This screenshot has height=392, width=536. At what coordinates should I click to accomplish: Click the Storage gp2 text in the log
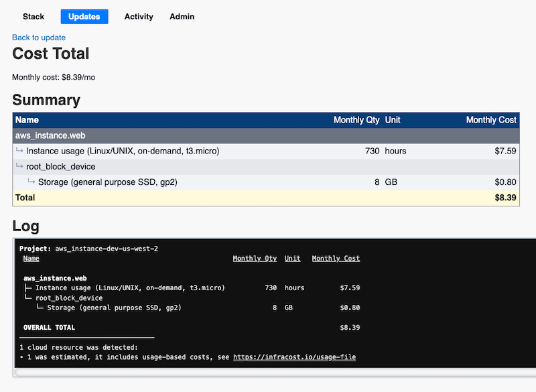pyautogui.click(x=114, y=308)
